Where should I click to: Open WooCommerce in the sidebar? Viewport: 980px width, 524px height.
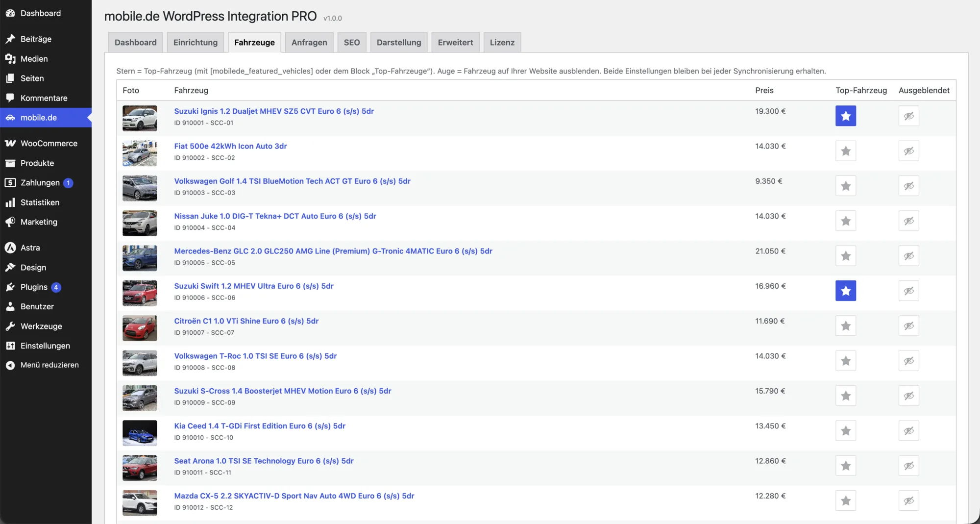49,144
